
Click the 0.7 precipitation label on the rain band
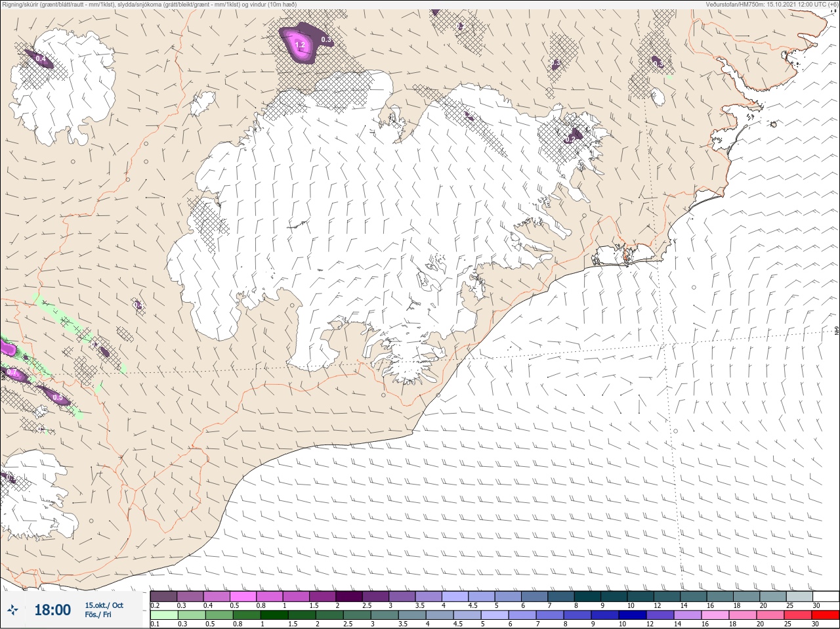coord(12,373)
